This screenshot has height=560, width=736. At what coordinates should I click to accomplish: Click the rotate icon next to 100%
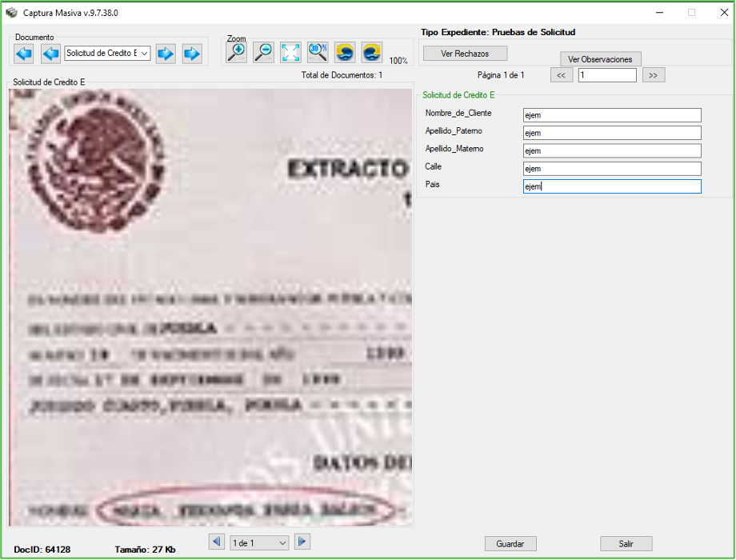point(371,53)
